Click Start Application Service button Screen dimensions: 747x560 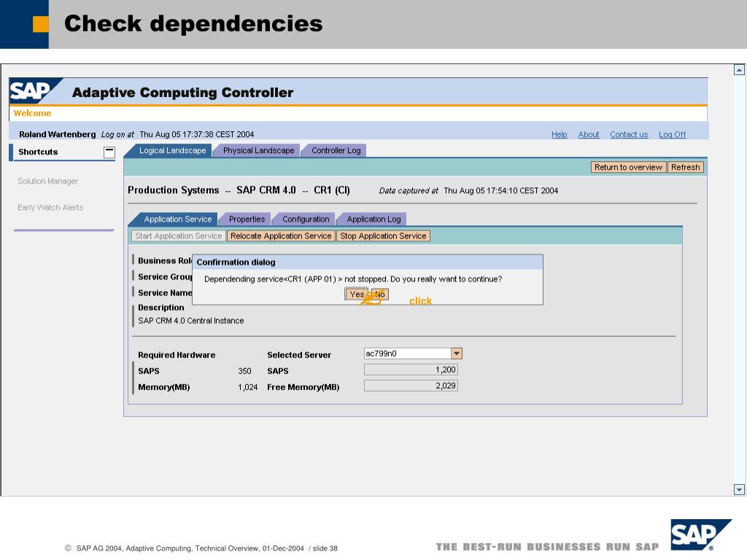click(x=178, y=236)
